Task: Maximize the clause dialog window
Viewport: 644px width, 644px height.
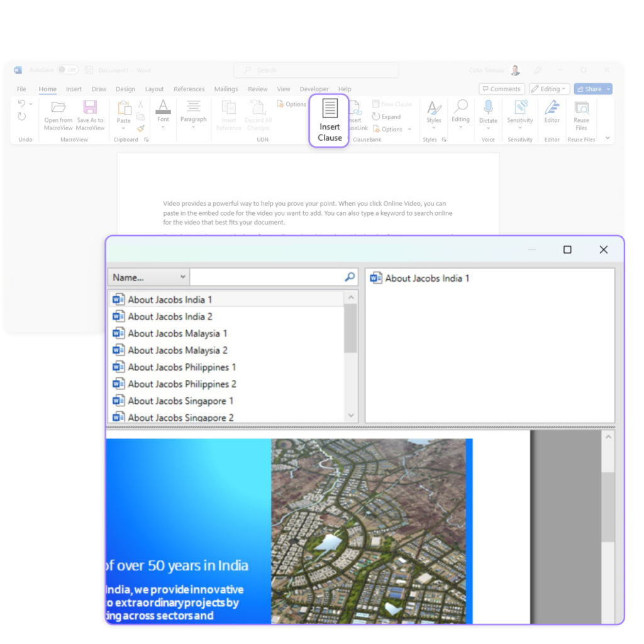Action: (x=567, y=250)
